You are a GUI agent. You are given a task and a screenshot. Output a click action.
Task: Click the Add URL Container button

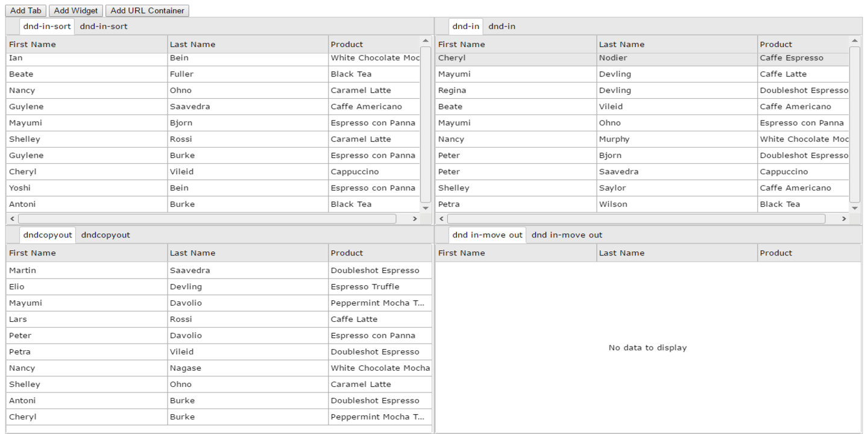[x=147, y=11]
